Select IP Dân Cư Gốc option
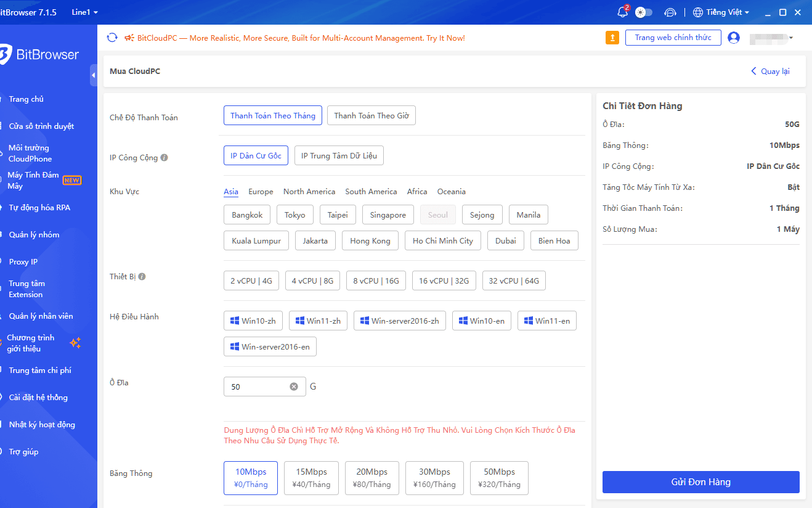Viewport: 812px width, 508px height. [256, 156]
